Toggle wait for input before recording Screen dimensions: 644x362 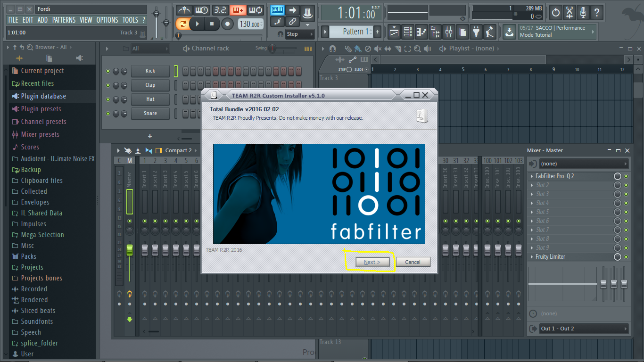[202, 10]
